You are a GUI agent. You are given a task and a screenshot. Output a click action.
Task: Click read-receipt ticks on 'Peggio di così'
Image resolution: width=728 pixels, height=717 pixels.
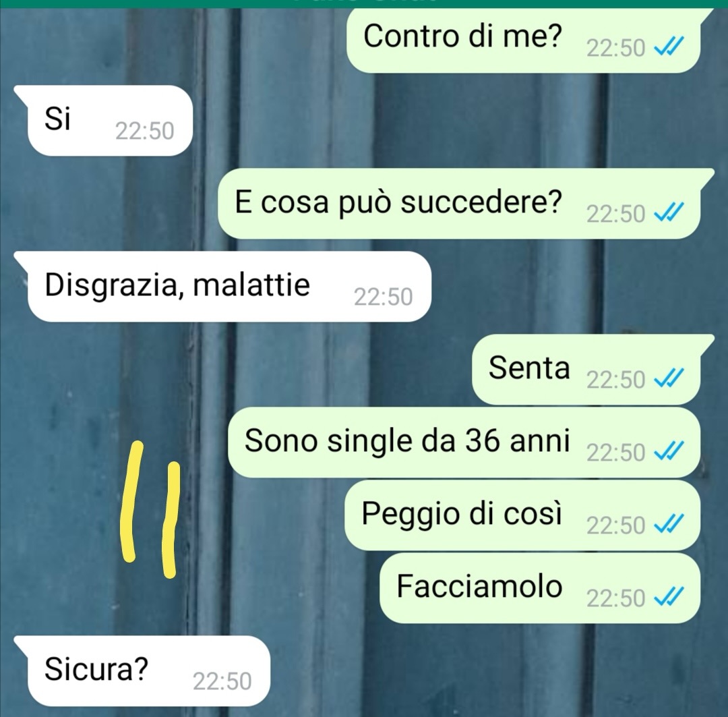pos(669,525)
